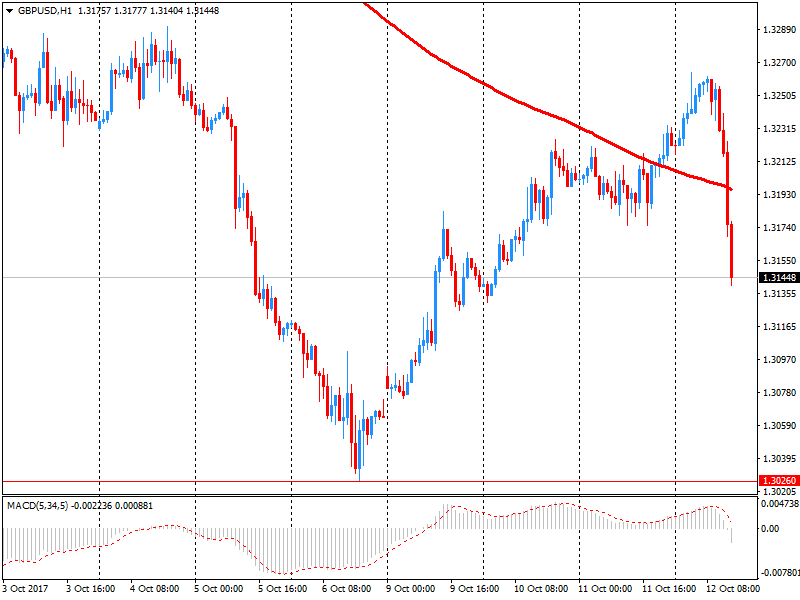The height and width of the screenshot is (600, 800).
Task: Select the current price label 1.31448
Action: pyautogui.click(x=779, y=278)
